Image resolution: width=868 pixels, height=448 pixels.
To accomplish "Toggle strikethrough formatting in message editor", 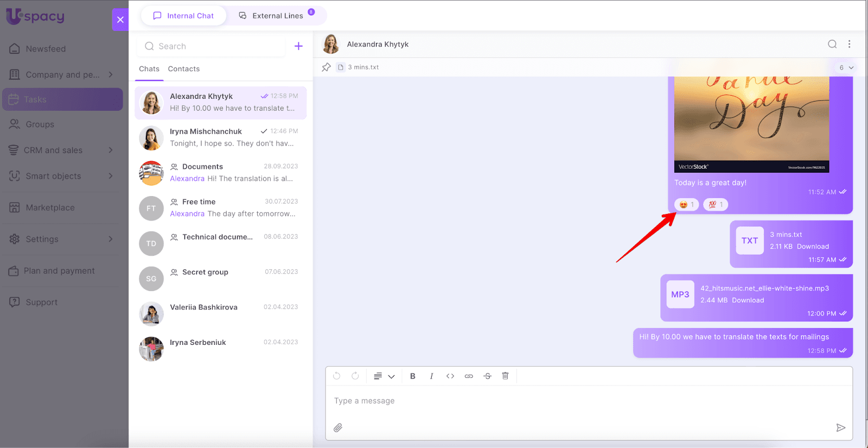I will click(487, 376).
